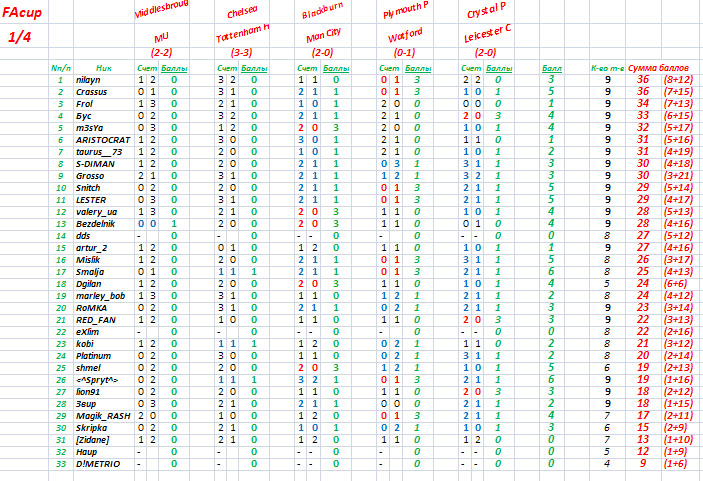Select player name nilayn

(x=89, y=80)
